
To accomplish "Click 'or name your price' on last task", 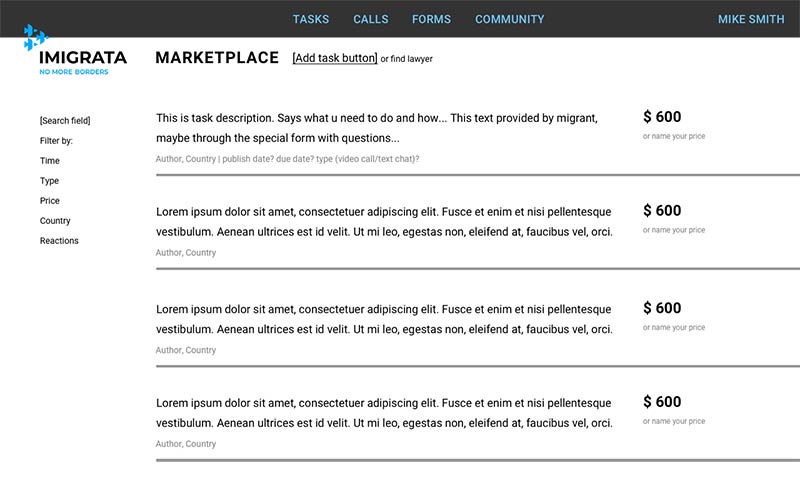I will pyautogui.click(x=673, y=421).
